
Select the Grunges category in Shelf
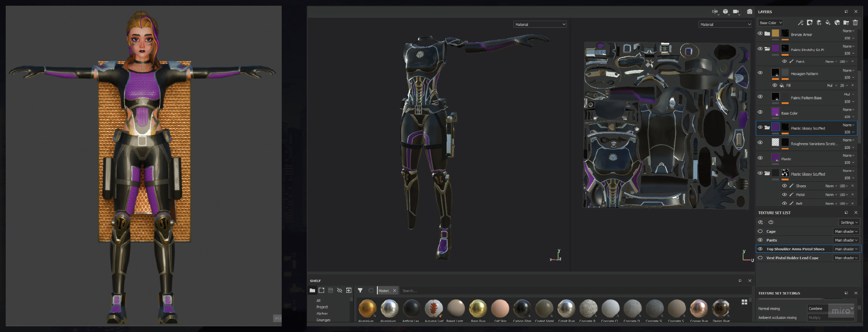click(x=323, y=320)
